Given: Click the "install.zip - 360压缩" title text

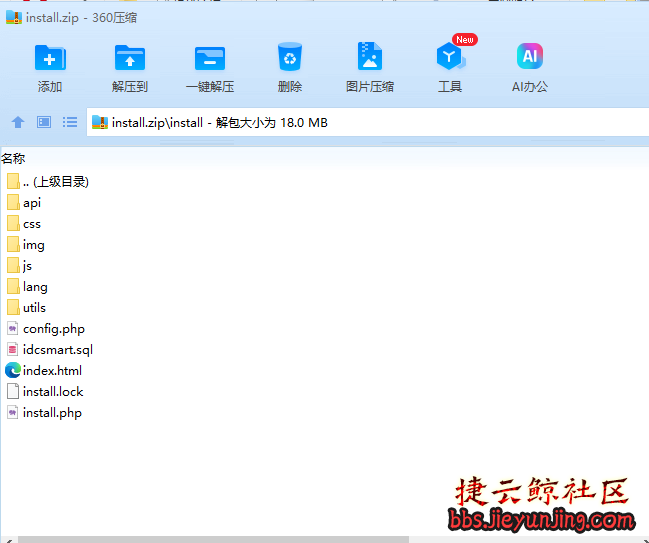Looking at the screenshot, I should (x=81, y=18).
